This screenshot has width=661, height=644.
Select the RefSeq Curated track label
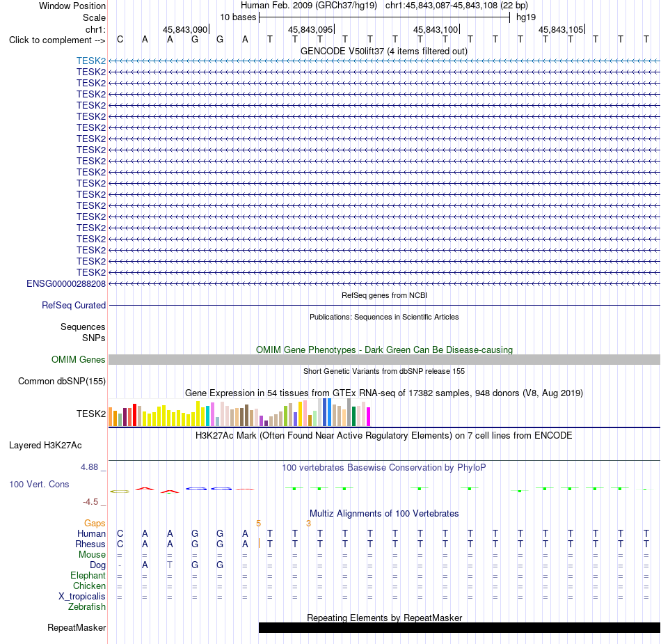pyautogui.click(x=74, y=306)
